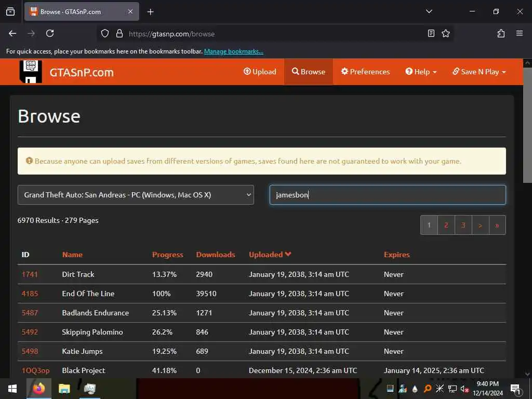Viewport: 532px width, 399px height.
Task: Click the network tray icon
Action: pyautogui.click(x=453, y=389)
